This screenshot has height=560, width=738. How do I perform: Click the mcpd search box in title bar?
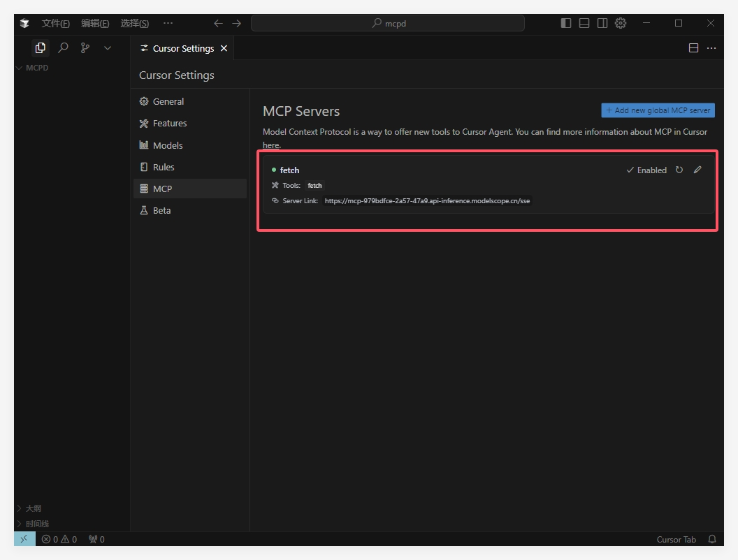coord(388,23)
